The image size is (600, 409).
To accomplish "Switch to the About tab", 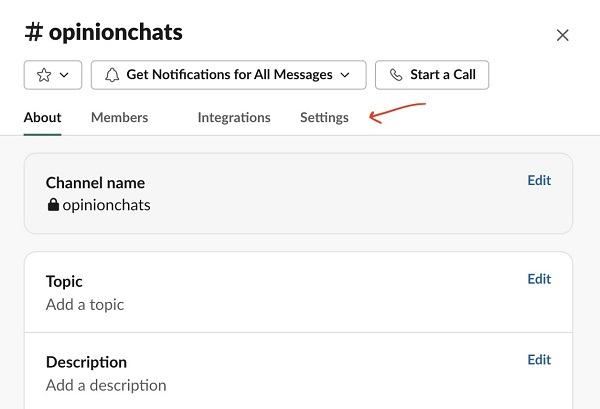I will pos(43,118).
